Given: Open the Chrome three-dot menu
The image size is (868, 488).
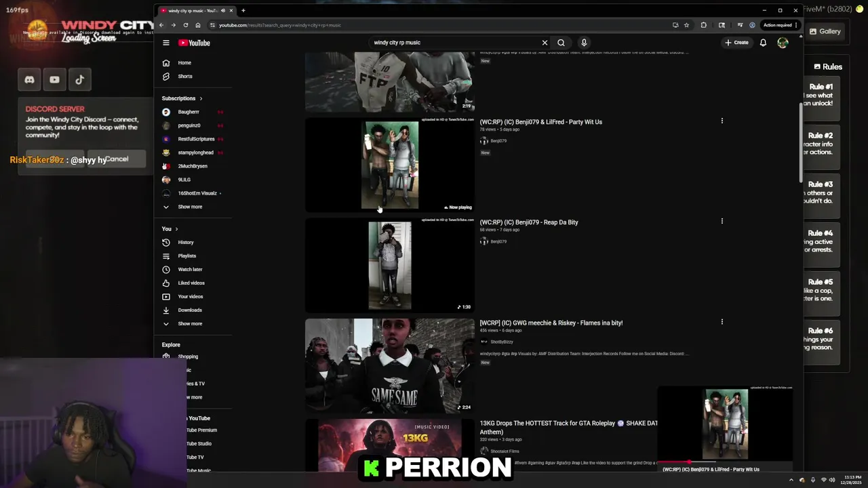Looking at the screenshot, I should point(796,25).
